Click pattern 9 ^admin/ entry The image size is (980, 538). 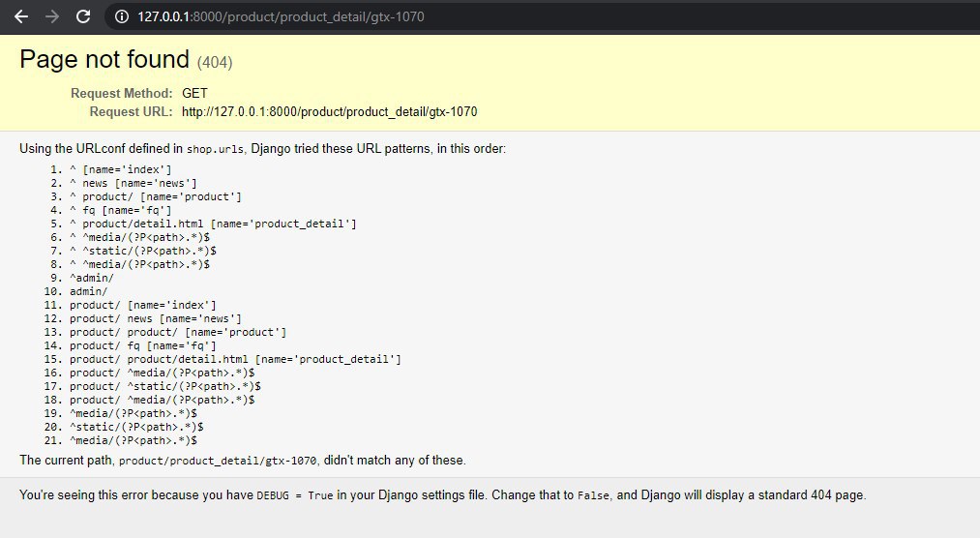(x=92, y=278)
